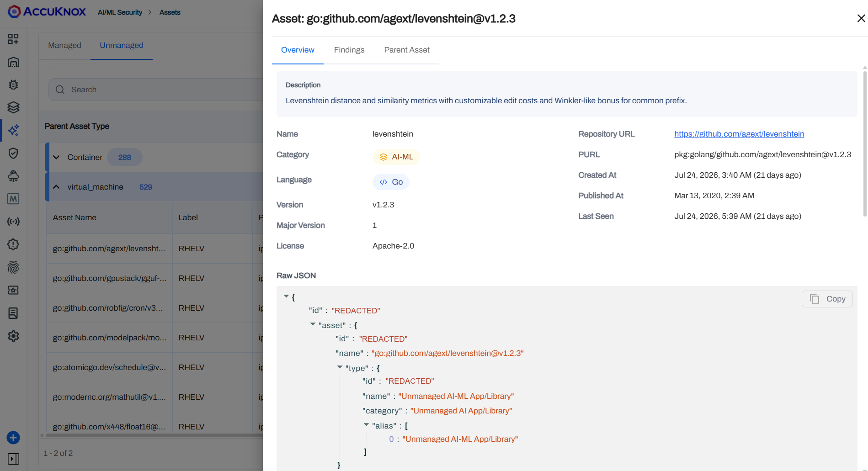Viewport: 868px width, 471px height.
Task: Click the RHELV label in levensht row
Action: point(191,249)
